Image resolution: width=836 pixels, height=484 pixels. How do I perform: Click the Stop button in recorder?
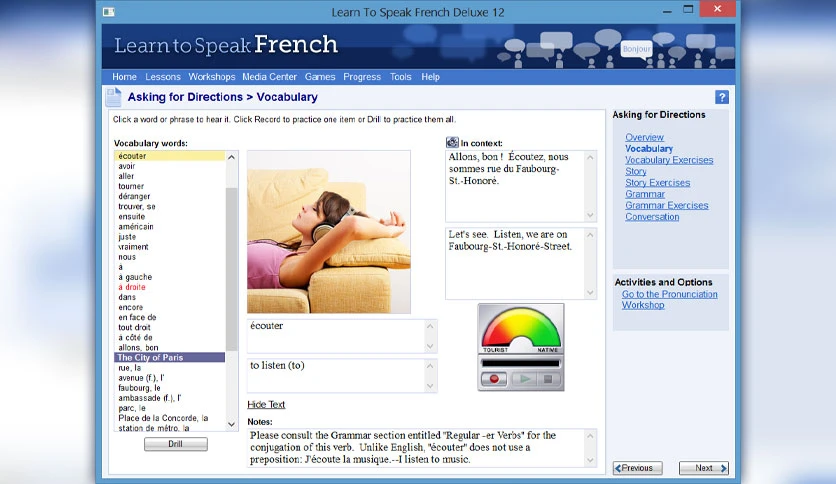tap(548, 379)
